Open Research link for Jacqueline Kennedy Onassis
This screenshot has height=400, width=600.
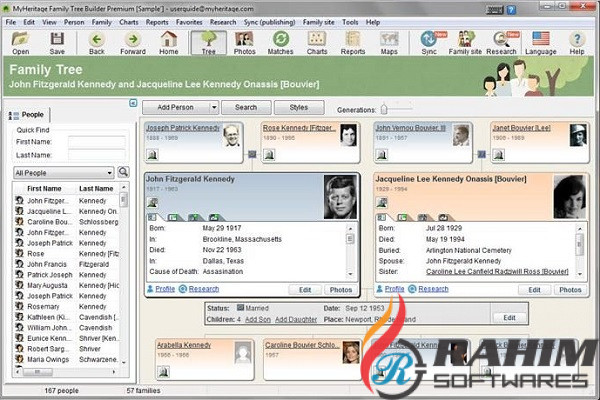[x=433, y=289]
